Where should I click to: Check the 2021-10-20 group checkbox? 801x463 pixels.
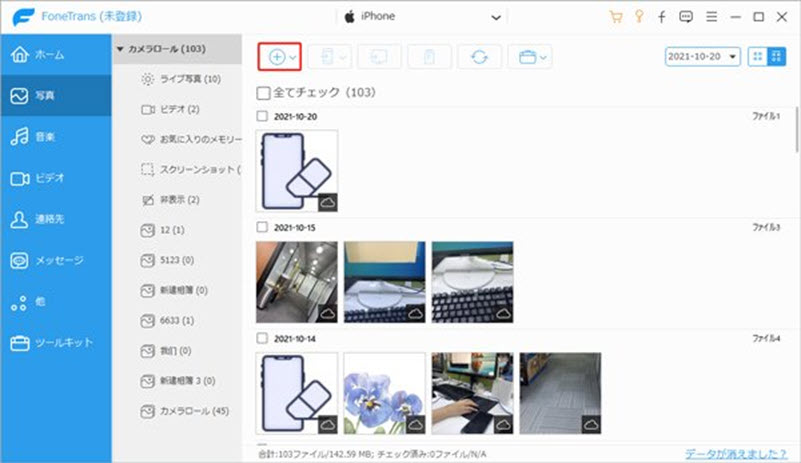tap(262, 116)
